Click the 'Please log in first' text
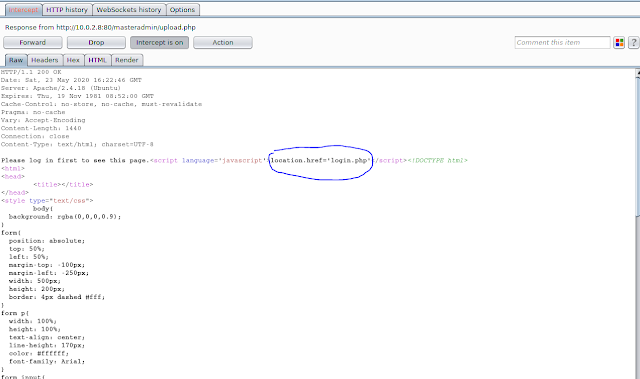Viewport: 640px width, 379px height. [75, 160]
